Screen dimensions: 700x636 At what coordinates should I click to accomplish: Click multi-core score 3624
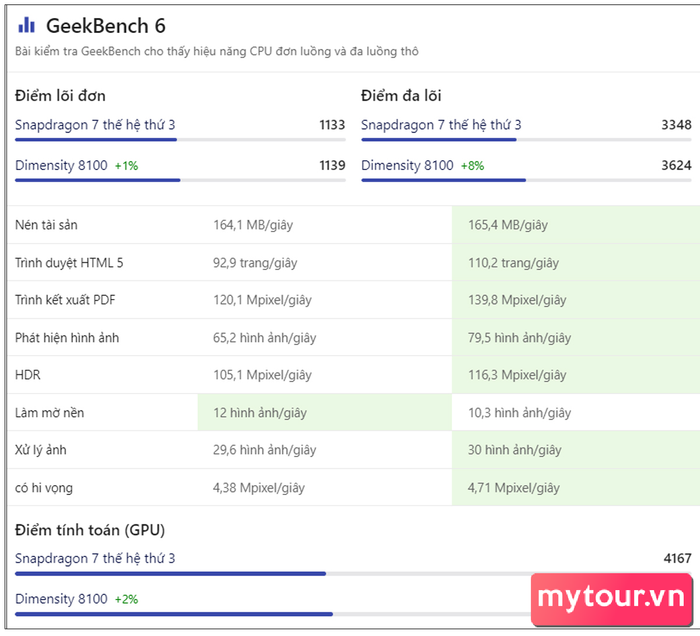click(x=676, y=166)
